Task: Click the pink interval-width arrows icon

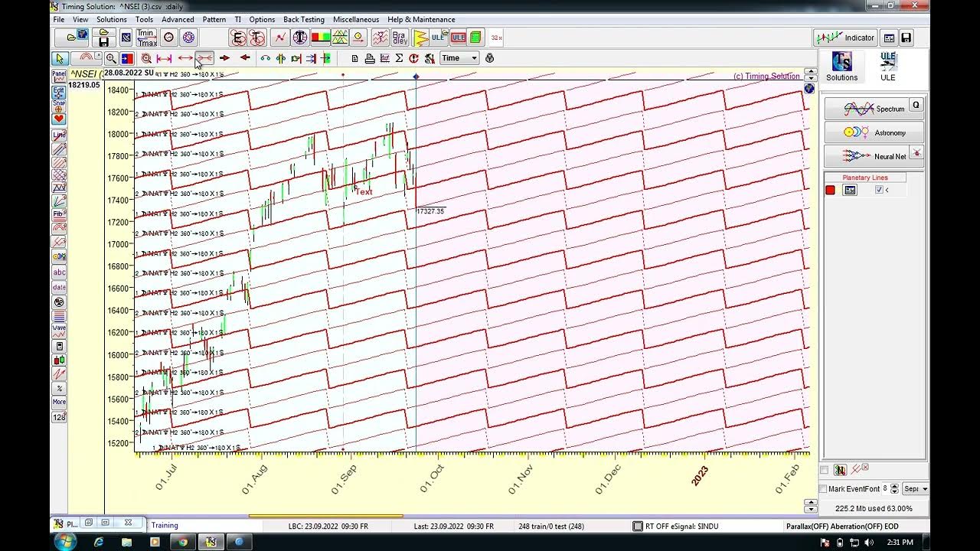Action: click(164, 58)
